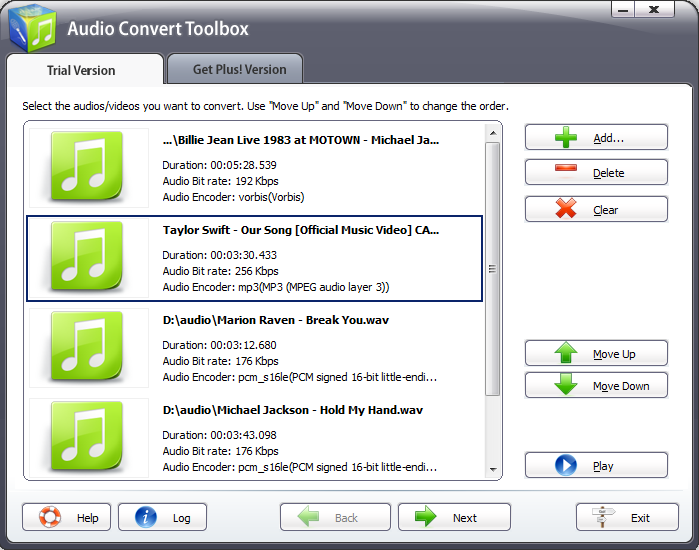Click Audio Encoder: mp3 MPEG audio layer text
Image resolution: width=699 pixels, height=550 pixels.
click(276, 287)
